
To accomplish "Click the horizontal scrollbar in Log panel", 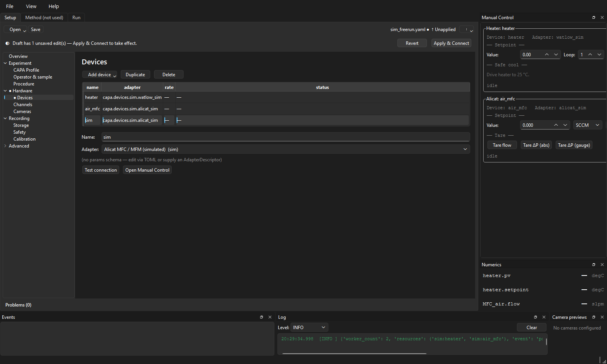I will [x=354, y=353].
